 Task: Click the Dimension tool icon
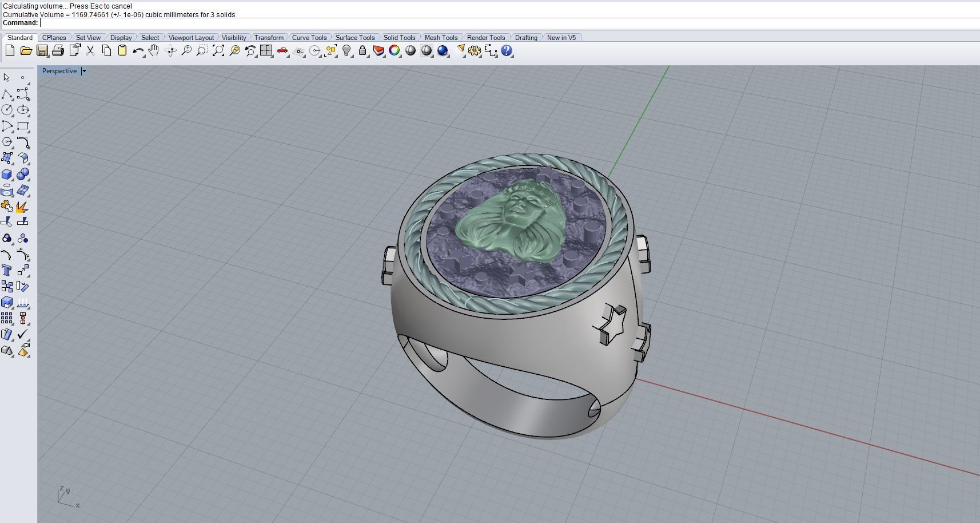pyautogui.click(x=491, y=51)
